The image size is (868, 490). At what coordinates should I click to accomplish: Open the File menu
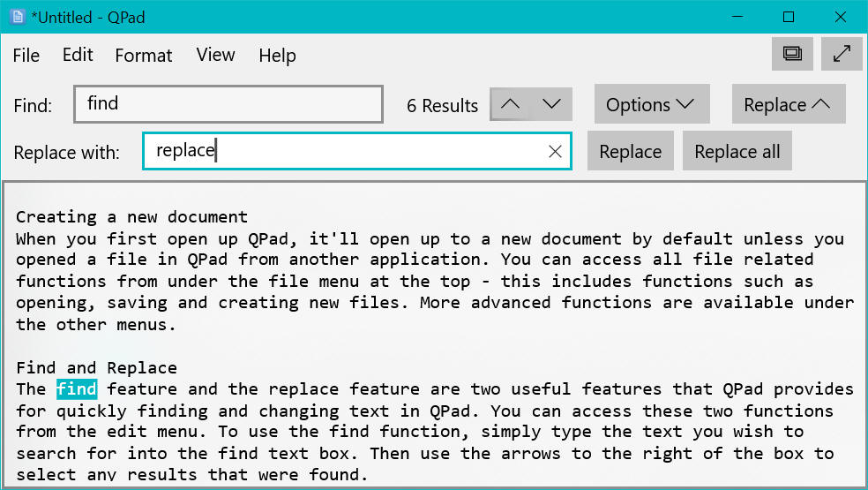coord(26,56)
